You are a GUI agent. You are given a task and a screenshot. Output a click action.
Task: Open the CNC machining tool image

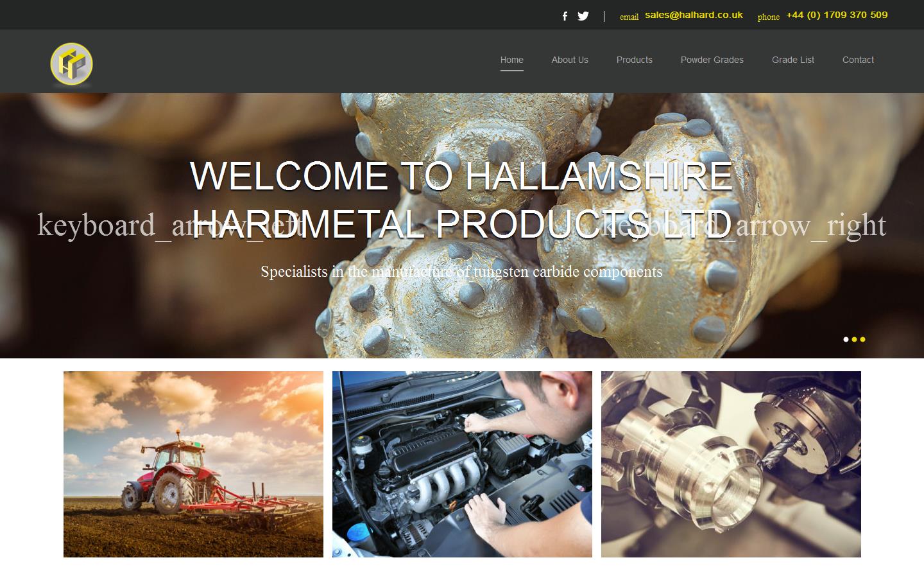tap(731, 464)
